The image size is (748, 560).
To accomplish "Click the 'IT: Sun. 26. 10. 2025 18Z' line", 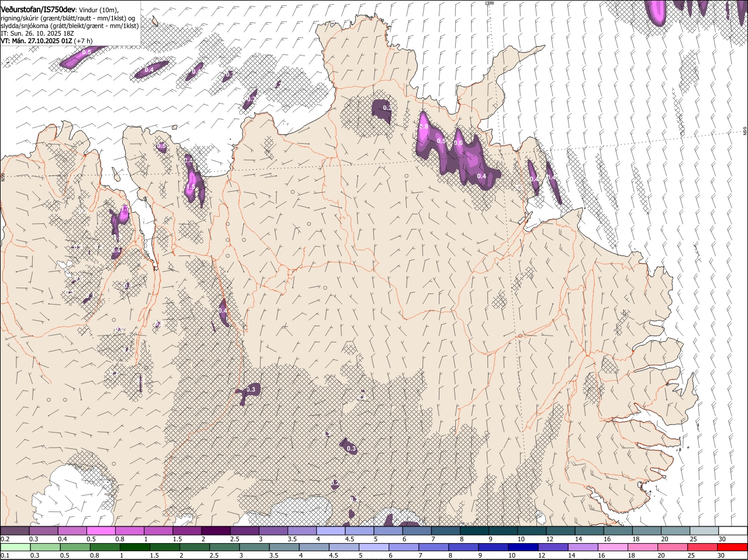I will coord(37,33).
